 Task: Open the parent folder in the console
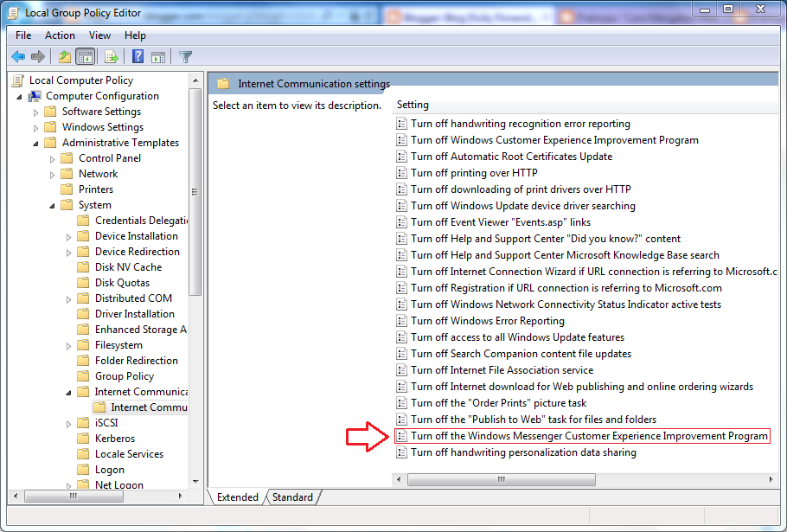[x=64, y=56]
